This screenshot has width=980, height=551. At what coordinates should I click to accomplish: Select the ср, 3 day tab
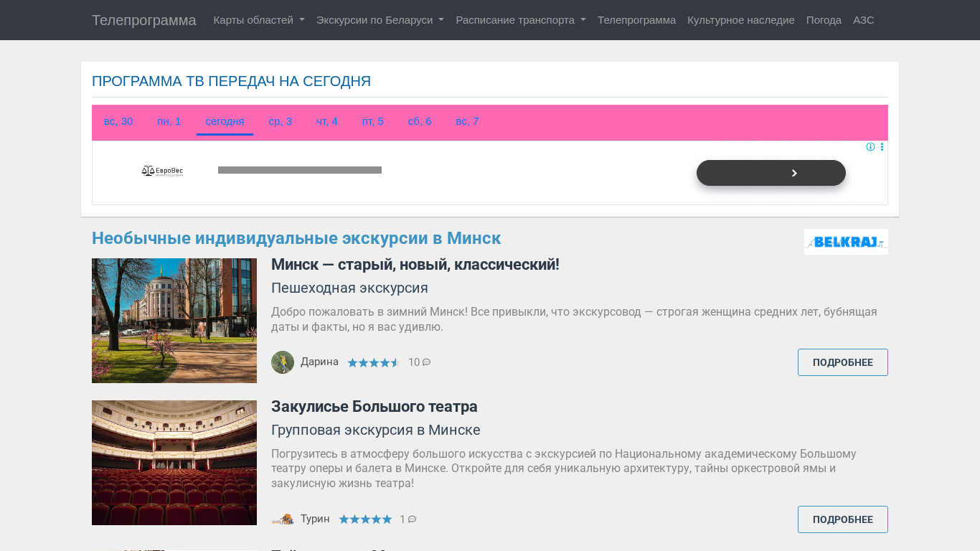pos(280,121)
